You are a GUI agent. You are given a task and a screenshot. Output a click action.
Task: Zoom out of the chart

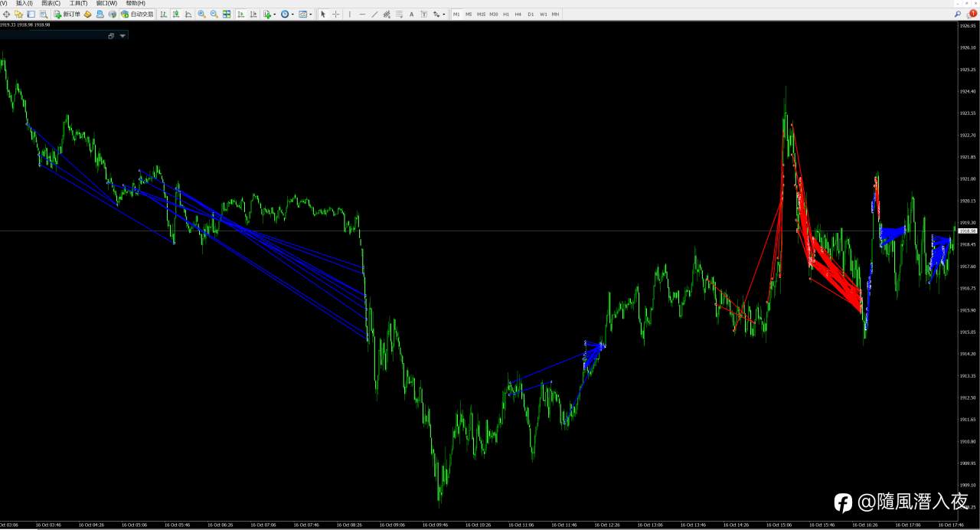point(214,14)
